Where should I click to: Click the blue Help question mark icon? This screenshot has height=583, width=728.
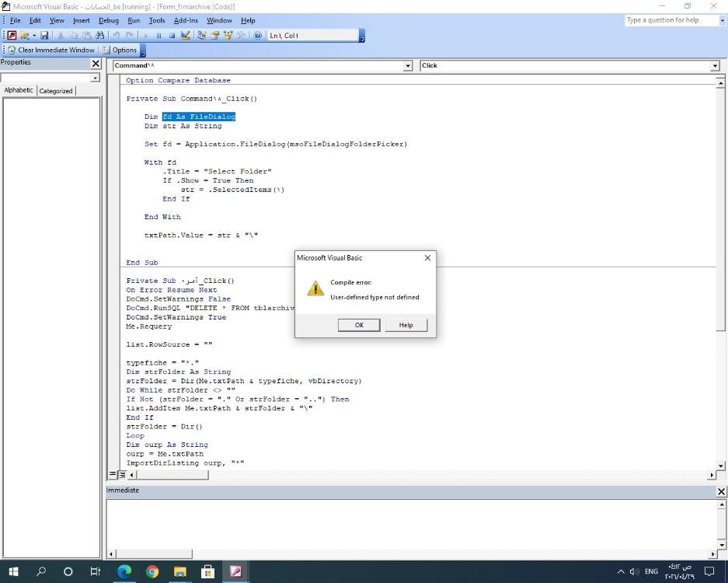pos(258,35)
